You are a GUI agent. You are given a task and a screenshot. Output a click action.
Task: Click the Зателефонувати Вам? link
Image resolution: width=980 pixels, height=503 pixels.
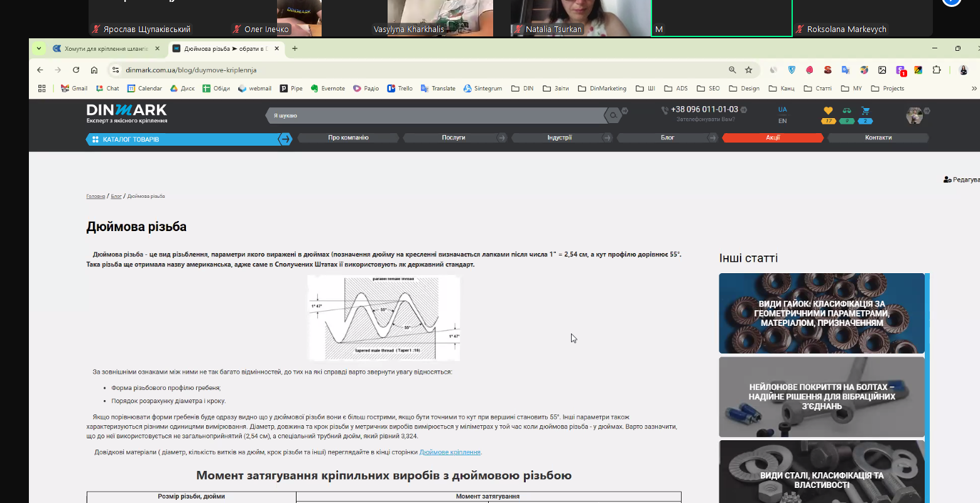tap(705, 119)
